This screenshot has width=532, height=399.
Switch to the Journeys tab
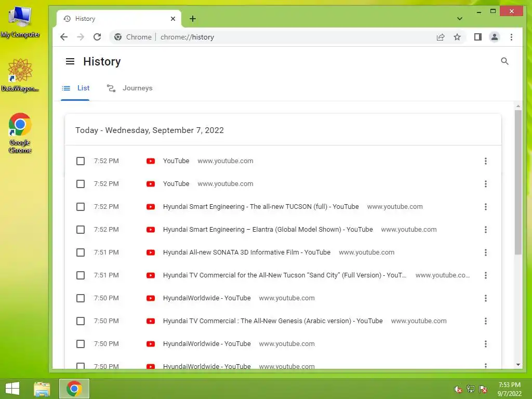tap(129, 88)
